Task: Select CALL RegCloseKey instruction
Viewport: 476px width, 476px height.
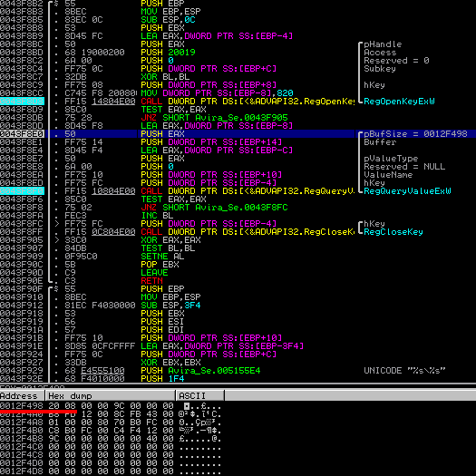Action: (248, 232)
